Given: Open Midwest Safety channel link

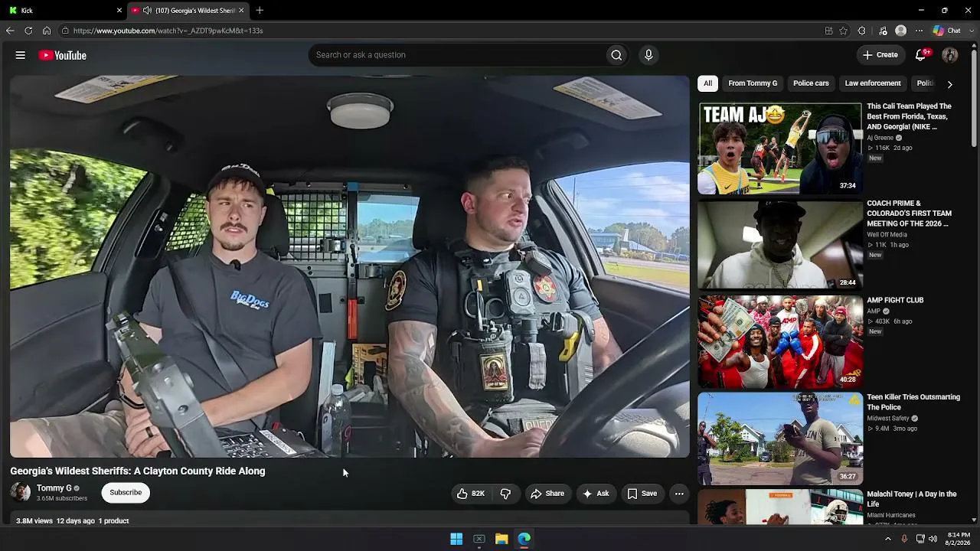Looking at the screenshot, I should [x=888, y=419].
